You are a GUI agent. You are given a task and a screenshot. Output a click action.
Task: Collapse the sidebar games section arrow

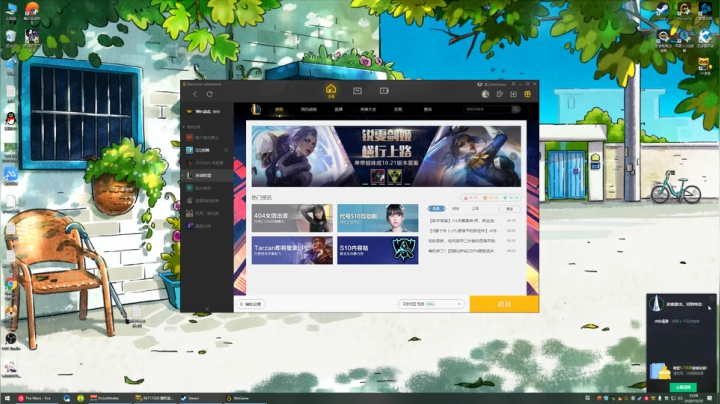click(x=184, y=127)
